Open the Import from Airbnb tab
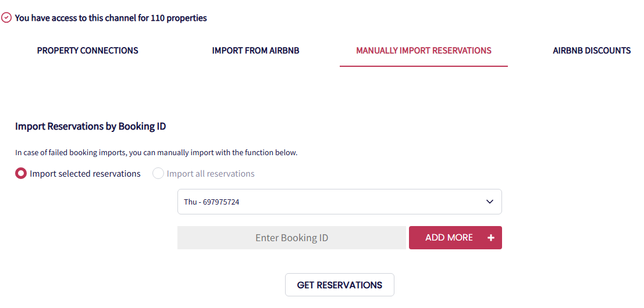The height and width of the screenshot is (308, 644). pos(255,51)
